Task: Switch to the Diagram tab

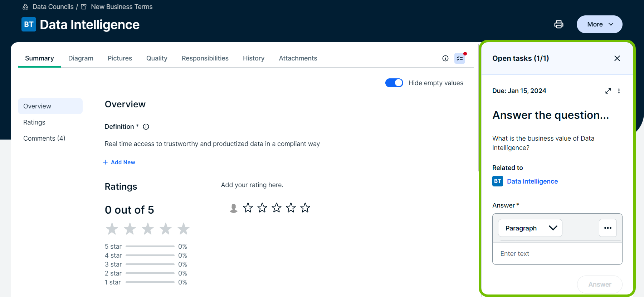Action: [x=81, y=58]
